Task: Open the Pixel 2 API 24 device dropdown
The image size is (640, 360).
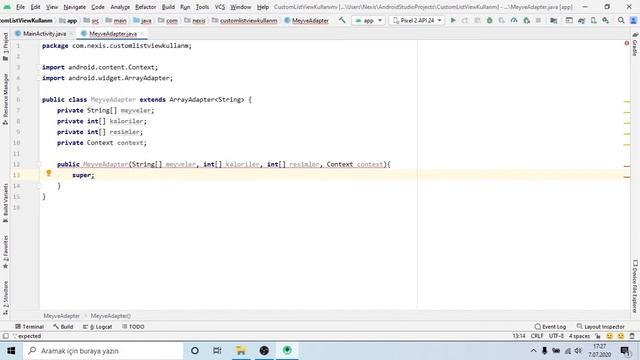Action: tap(416, 20)
